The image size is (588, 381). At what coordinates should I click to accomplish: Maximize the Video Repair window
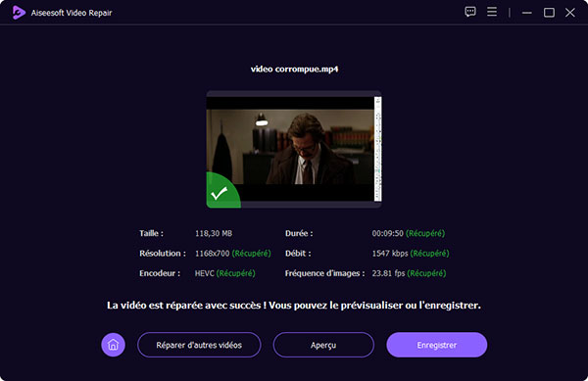549,13
